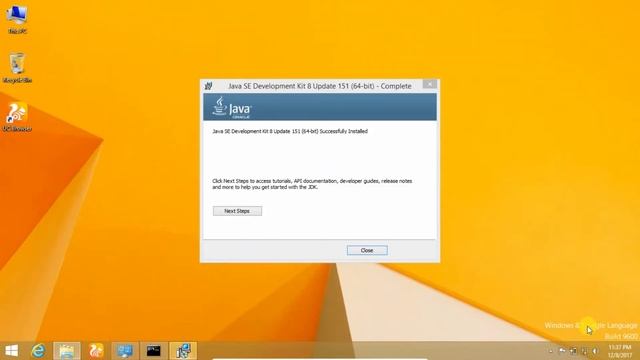Switch to the Command Prompt taskbar window
Image resolution: width=640 pixels, height=360 pixels.
tap(153, 351)
